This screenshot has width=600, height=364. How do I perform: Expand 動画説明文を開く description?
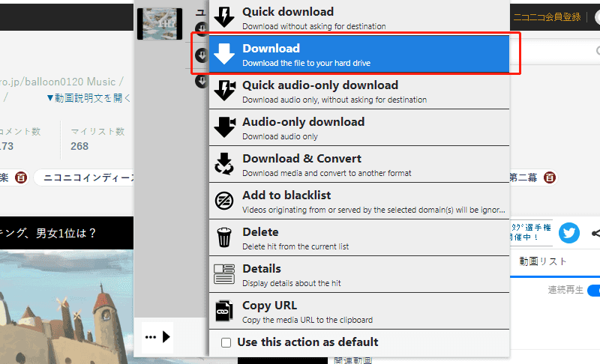pyautogui.click(x=88, y=98)
